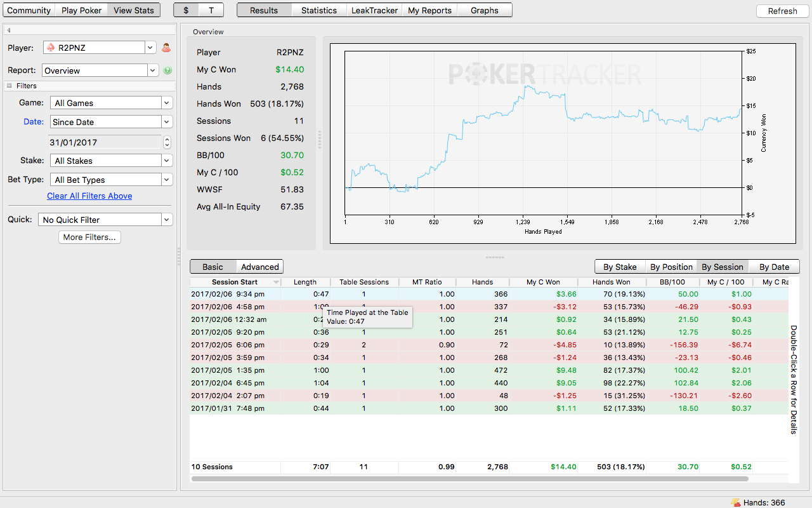Select the 2017/02/04 6:45 pm session row
This screenshot has height=508, width=812.
click(489, 383)
